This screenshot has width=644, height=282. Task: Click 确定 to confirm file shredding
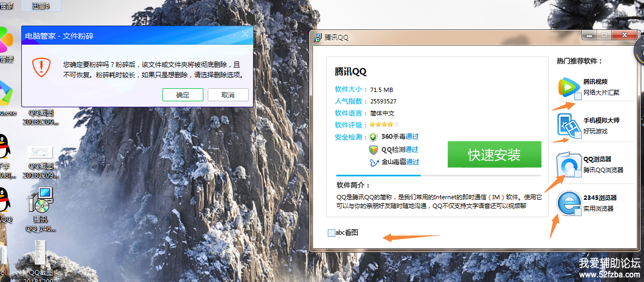183,95
